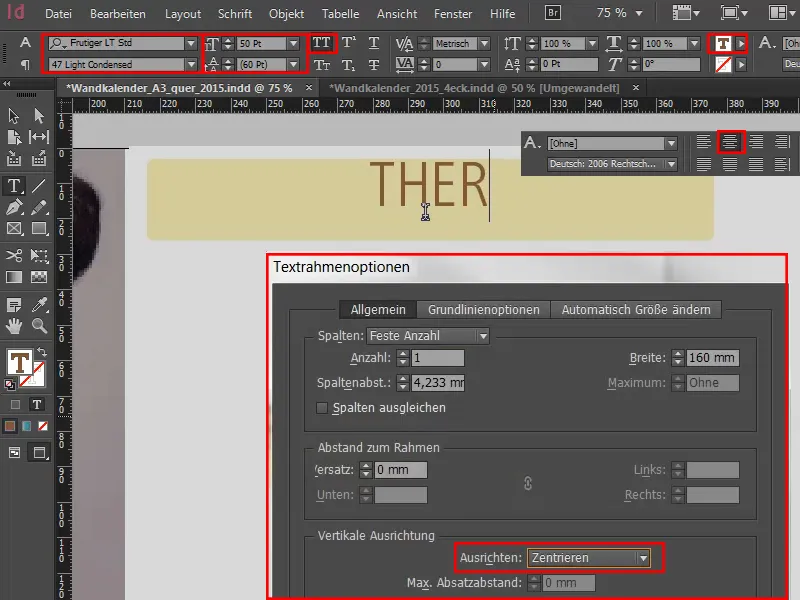The image size is (800, 600).
Task: Close the Wandkalender_A3_quer_2015.indd tab
Action: (309, 88)
